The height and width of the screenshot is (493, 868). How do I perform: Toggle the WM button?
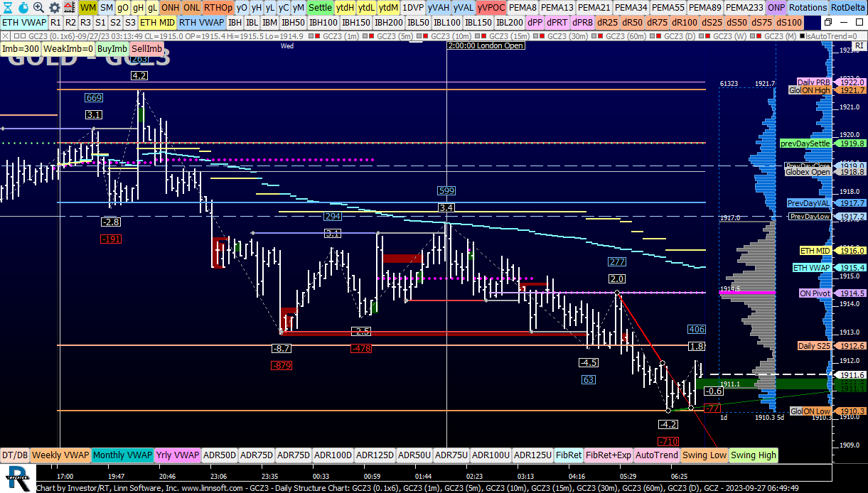pos(88,7)
